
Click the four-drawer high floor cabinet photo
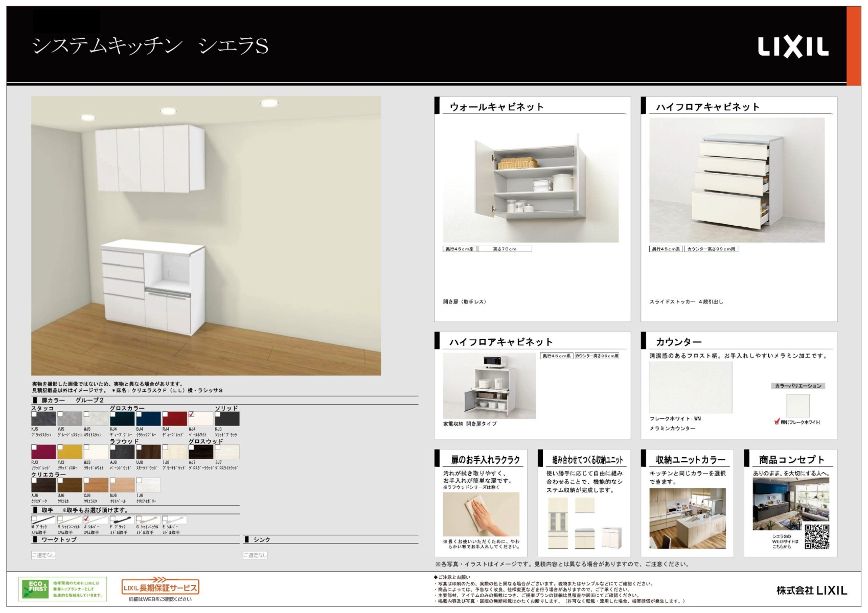[x=737, y=180]
